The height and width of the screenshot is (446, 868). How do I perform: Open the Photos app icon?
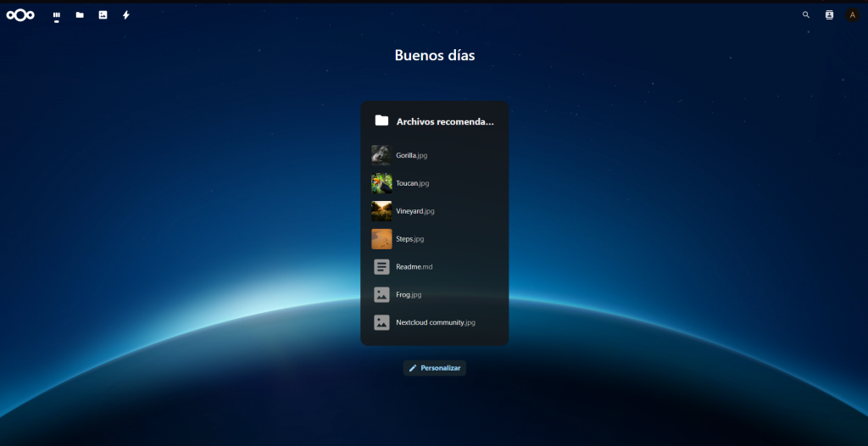click(x=103, y=14)
